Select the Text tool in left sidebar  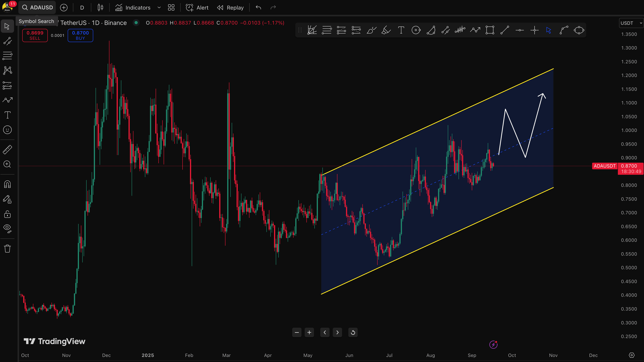(x=7, y=115)
